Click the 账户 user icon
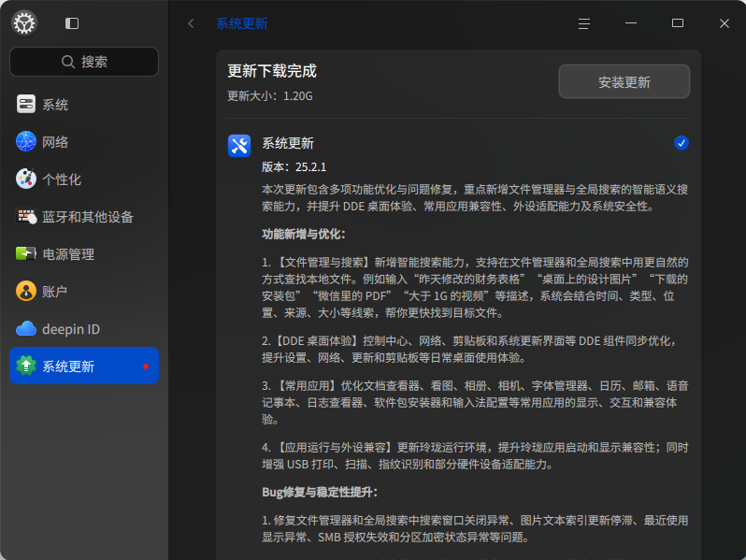 point(26,291)
